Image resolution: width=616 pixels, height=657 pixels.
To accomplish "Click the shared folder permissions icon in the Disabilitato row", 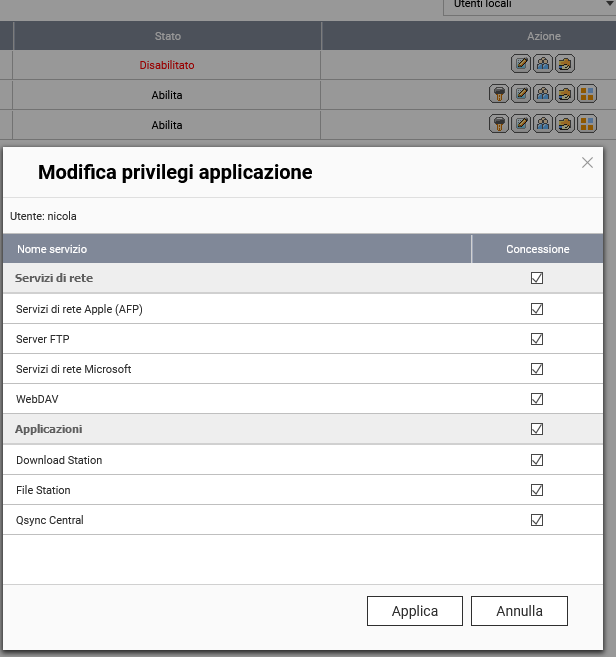I will (x=565, y=64).
